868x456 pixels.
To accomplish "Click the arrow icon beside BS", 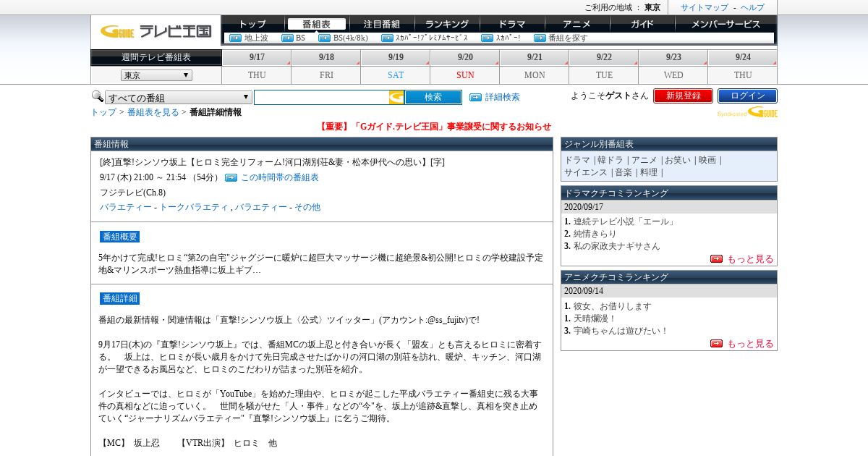I will coord(287,38).
